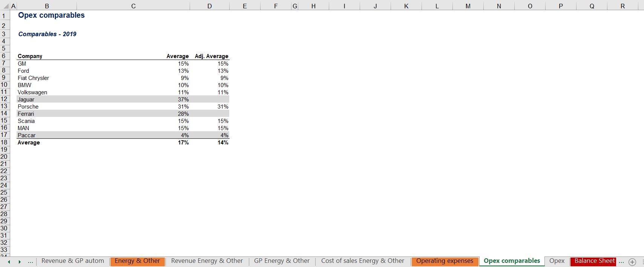The width and height of the screenshot is (644, 267).
Task: Select the GM company cell
Action: pos(22,64)
